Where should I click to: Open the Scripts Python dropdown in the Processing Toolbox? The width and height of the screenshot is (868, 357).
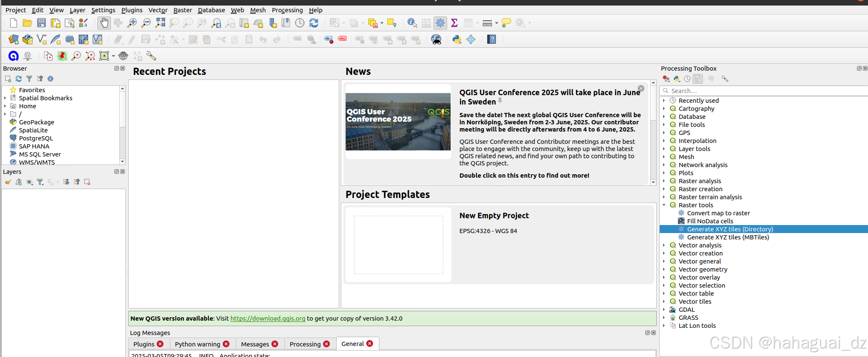tap(677, 79)
